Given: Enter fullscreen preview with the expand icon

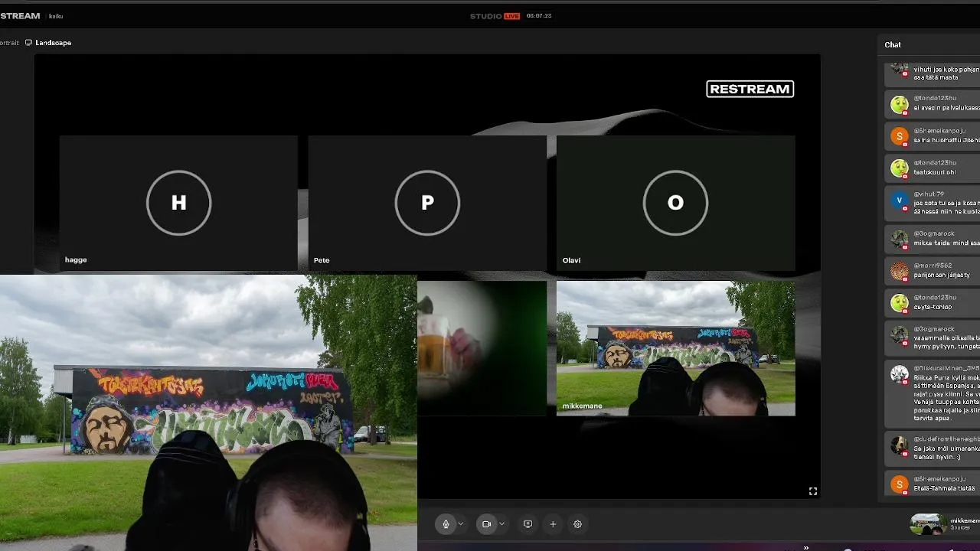Looking at the screenshot, I should 813,491.
